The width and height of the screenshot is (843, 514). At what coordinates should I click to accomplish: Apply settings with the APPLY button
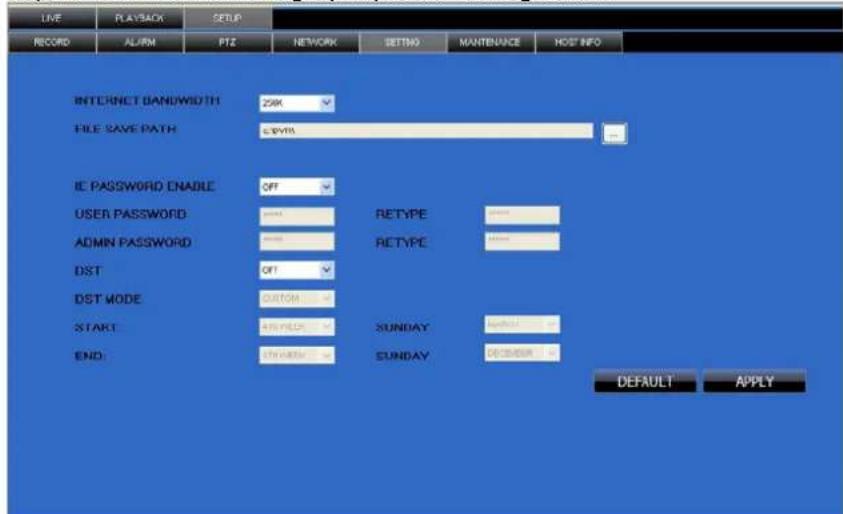[754, 382]
